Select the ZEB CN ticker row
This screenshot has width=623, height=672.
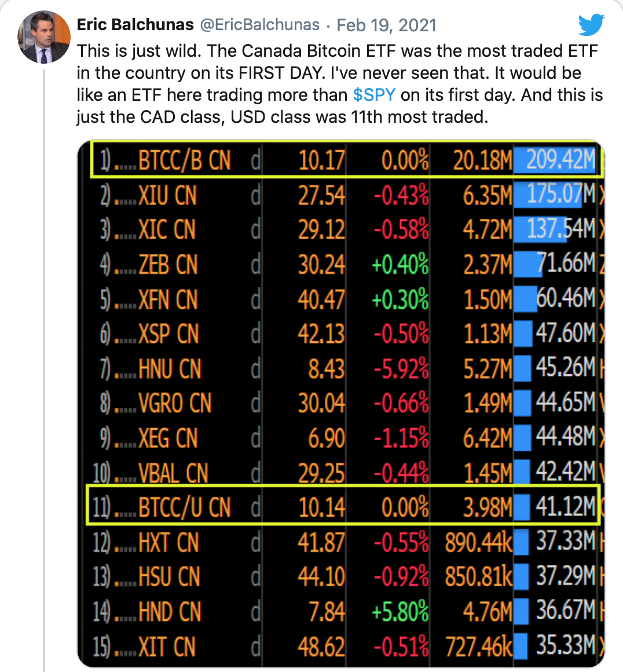(x=168, y=265)
